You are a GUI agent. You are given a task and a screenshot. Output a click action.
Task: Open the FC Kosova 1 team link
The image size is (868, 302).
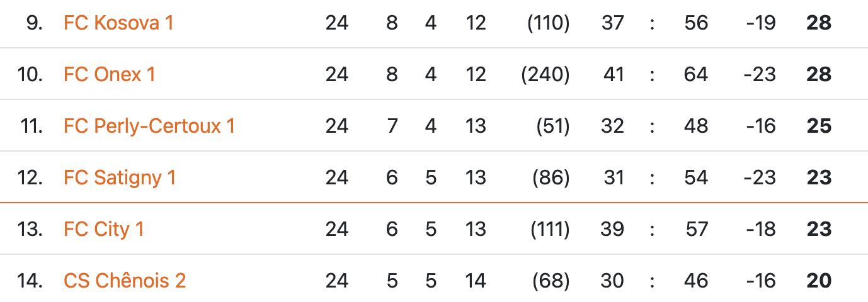point(118,23)
